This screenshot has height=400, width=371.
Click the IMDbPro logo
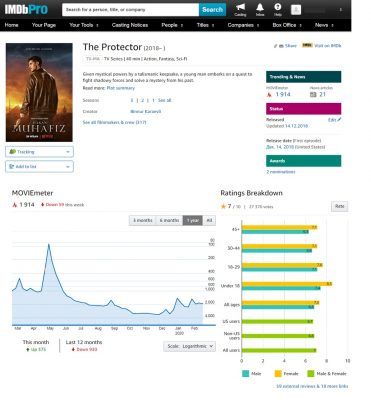[26, 9]
